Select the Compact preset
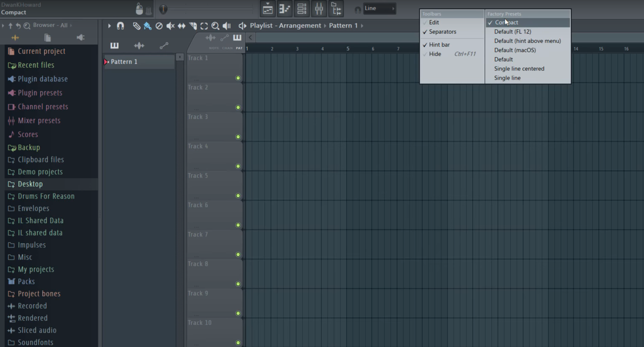 tap(528, 23)
